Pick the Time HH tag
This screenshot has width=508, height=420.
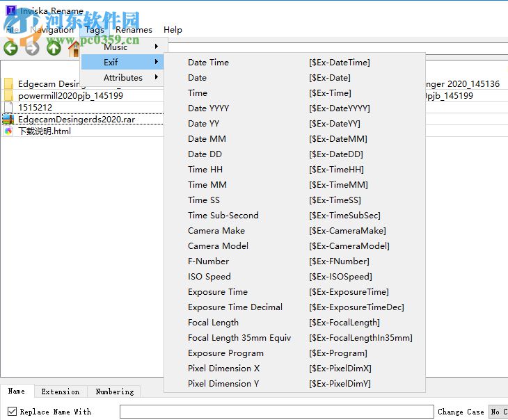click(294, 170)
